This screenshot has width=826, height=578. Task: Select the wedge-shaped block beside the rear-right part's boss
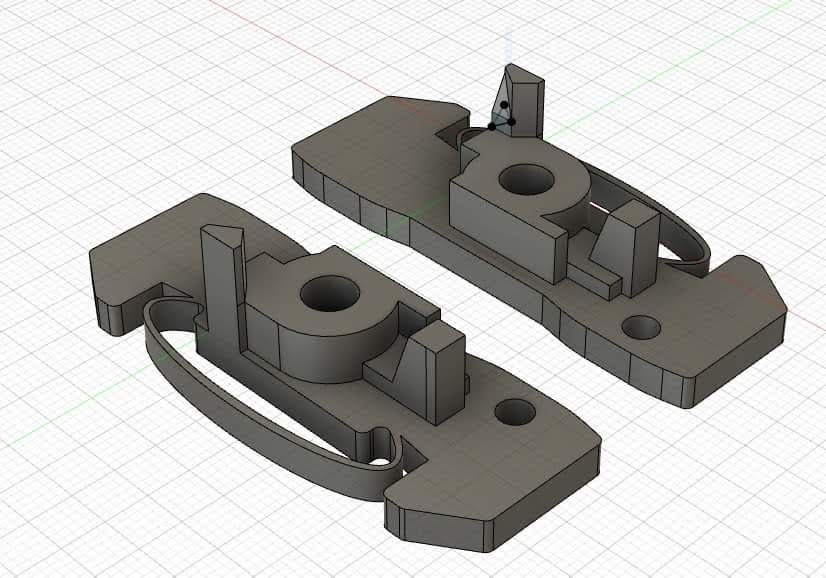coord(627,248)
